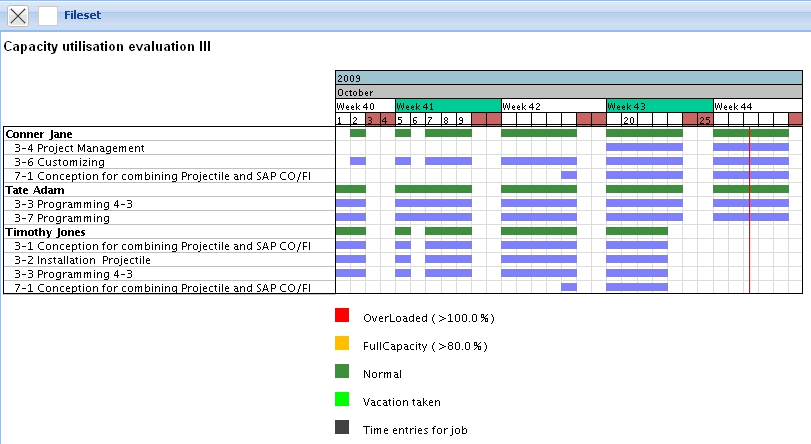
Task: Click the orange FullCapacity legend swatch
Action: [x=342, y=344]
